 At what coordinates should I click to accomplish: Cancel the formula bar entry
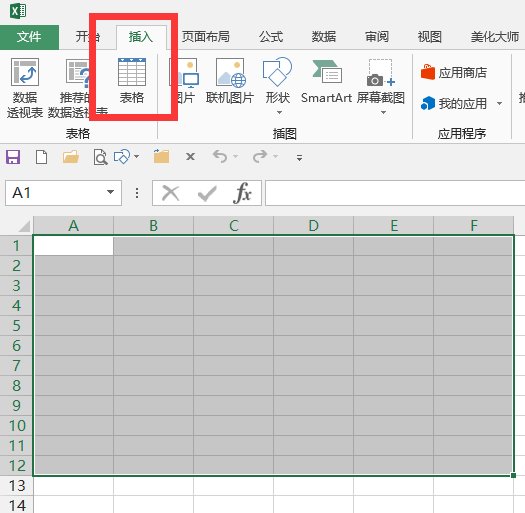tap(170, 193)
